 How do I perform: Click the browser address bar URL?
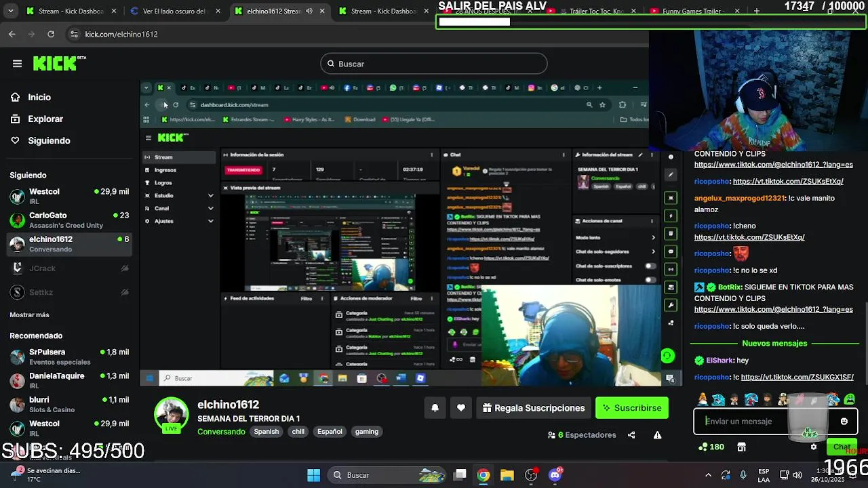coord(121,34)
